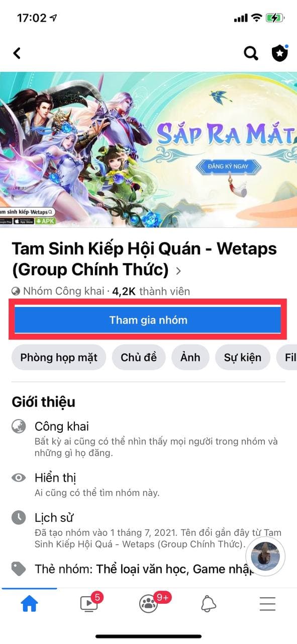Viewport: 297px width, 644px height.
Task: Tap the globe icon beside Công khai
Action: 19,427
